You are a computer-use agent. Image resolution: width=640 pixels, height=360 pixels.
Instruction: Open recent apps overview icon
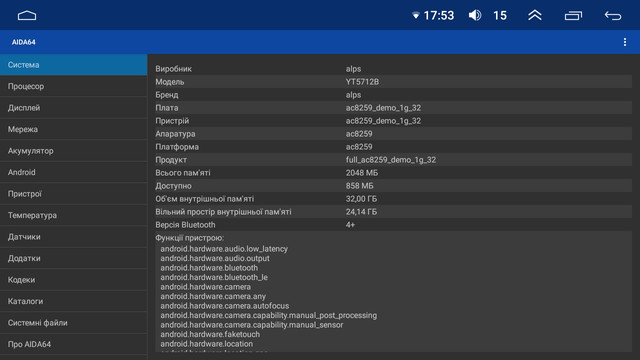coord(573,16)
